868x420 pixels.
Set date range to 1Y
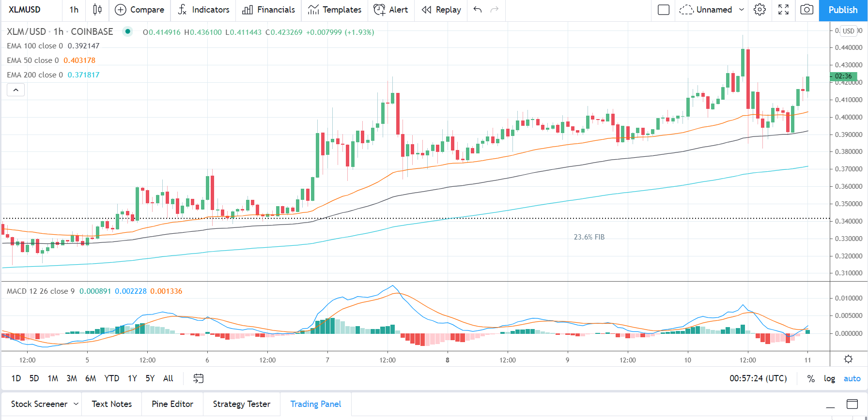(x=132, y=378)
